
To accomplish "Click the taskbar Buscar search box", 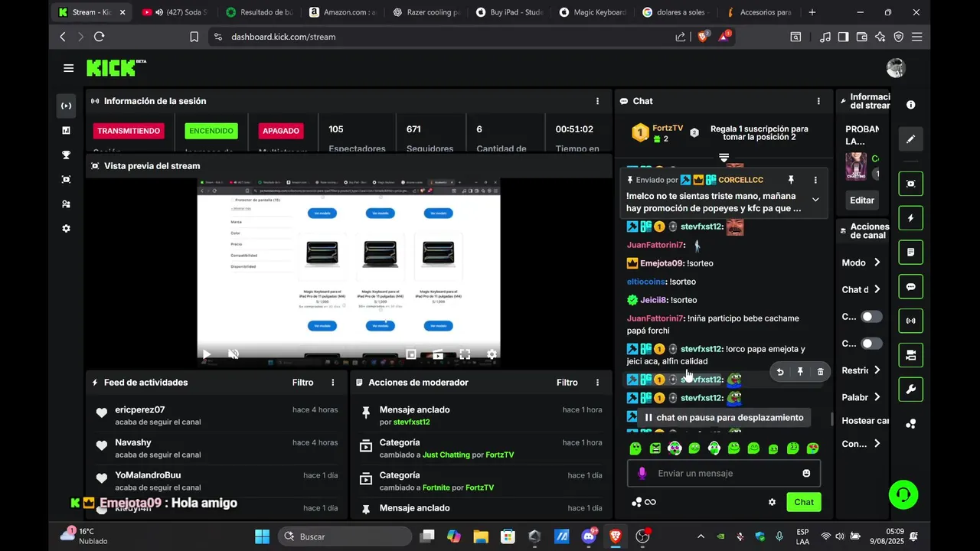I will coord(344,536).
